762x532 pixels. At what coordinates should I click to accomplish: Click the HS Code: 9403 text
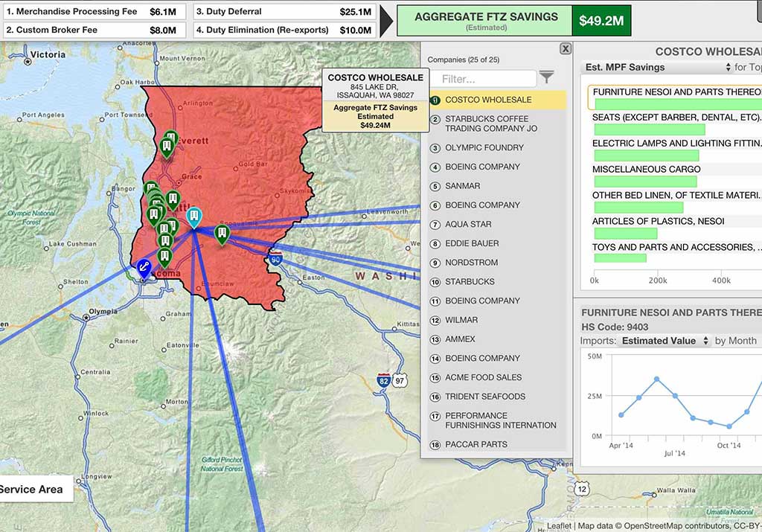point(615,327)
